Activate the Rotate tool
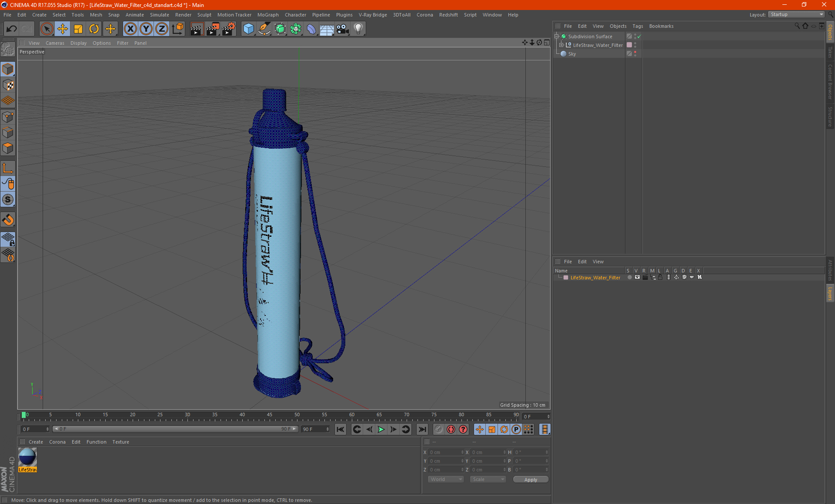Screen dimensions: 835x504 pyautogui.click(x=94, y=29)
